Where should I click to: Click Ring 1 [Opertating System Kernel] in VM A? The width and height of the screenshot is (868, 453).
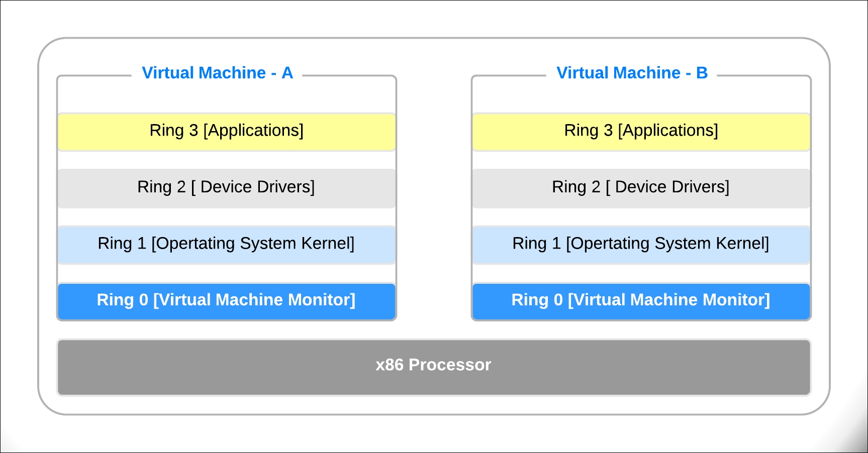click(x=227, y=245)
